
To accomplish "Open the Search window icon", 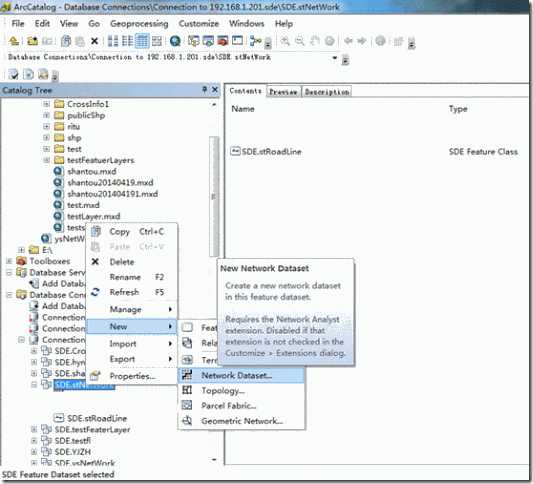I will pos(208,41).
